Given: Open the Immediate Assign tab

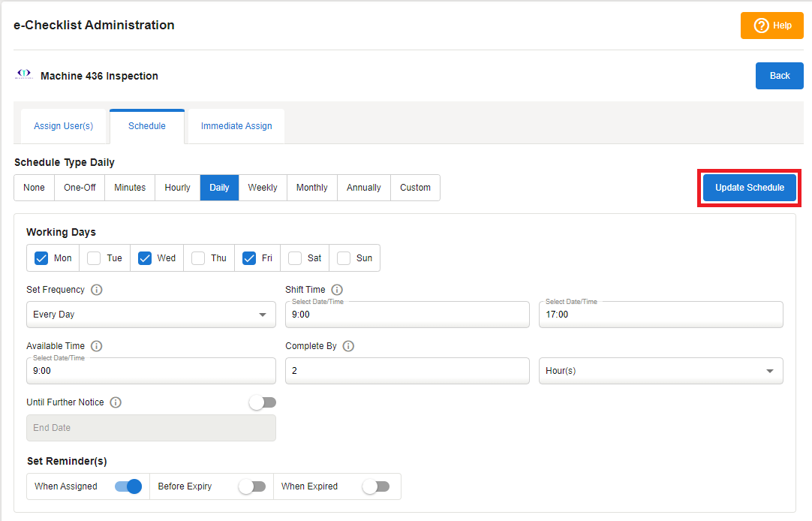Looking at the screenshot, I should (236, 126).
